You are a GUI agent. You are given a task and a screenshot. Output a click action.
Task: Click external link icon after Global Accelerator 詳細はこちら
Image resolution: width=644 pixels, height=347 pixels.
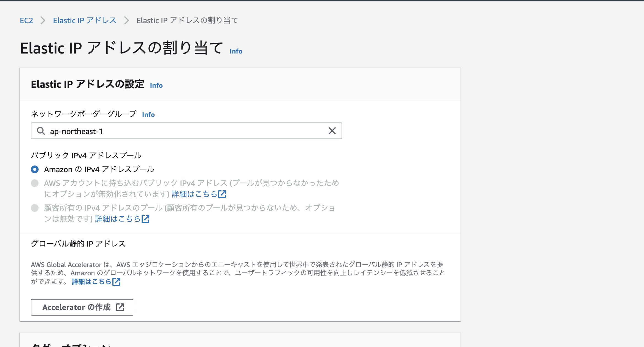(117, 282)
